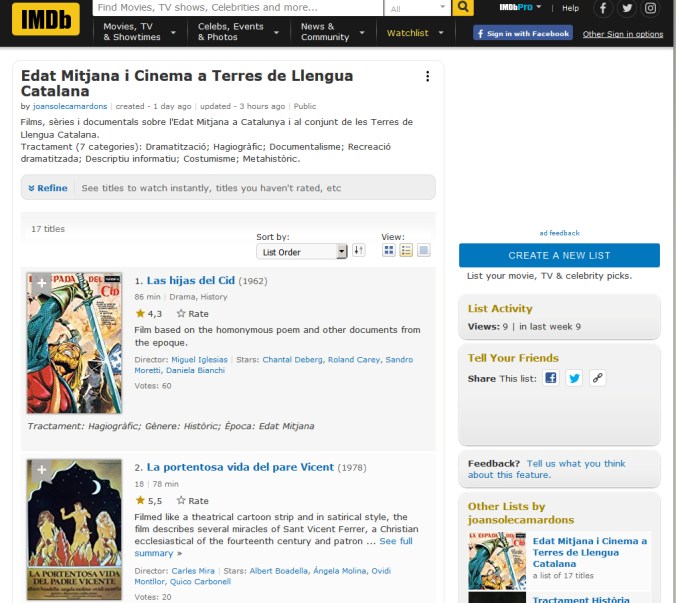The height and width of the screenshot is (603, 676).
Task: Switch to compact view
Action: [x=423, y=250]
